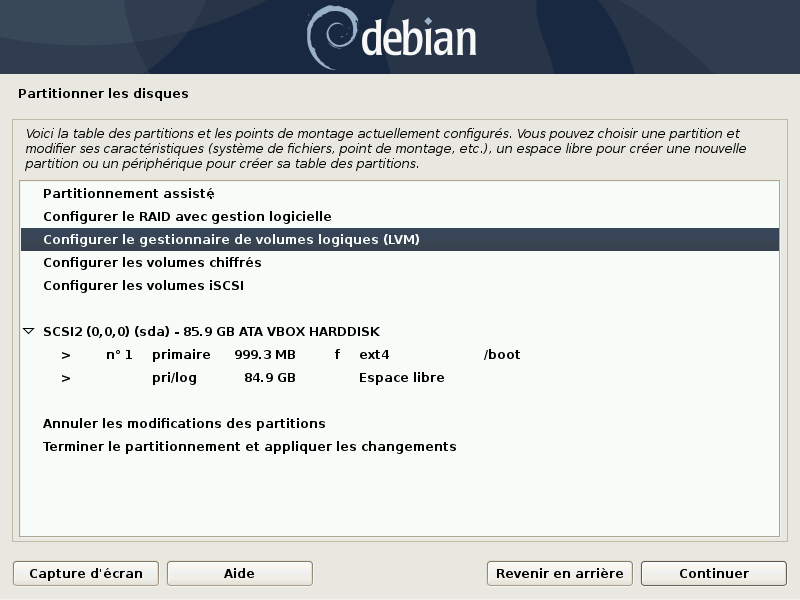Screen dimensions: 800x600
Task: Select Partitionnement assisté
Action: coord(129,193)
